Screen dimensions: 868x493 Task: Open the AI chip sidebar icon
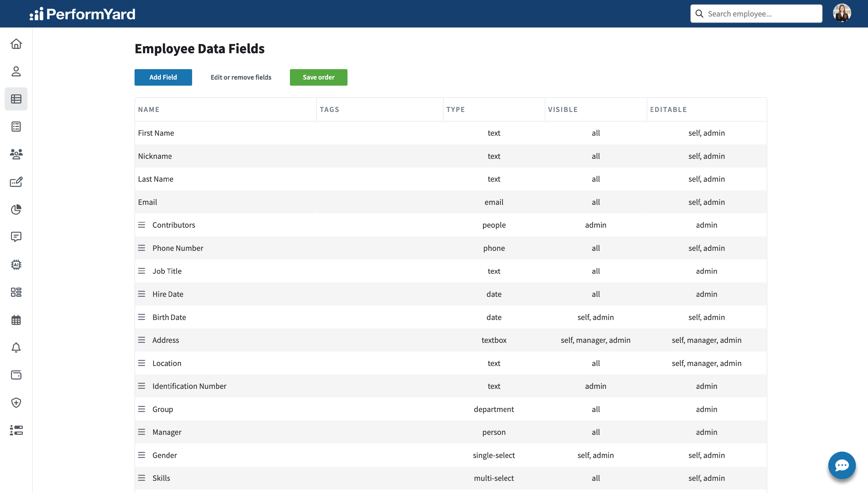pyautogui.click(x=16, y=265)
